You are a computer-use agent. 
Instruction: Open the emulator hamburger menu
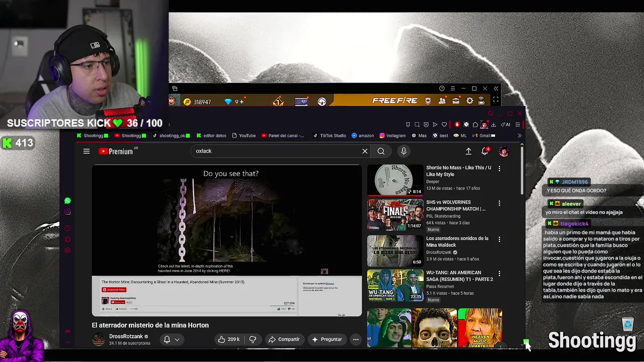click(x=453, y=88)
